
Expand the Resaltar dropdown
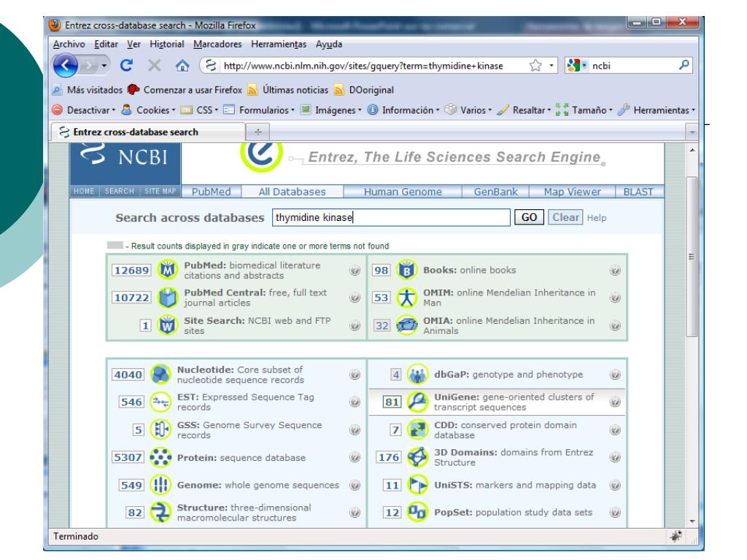point(524,110)
